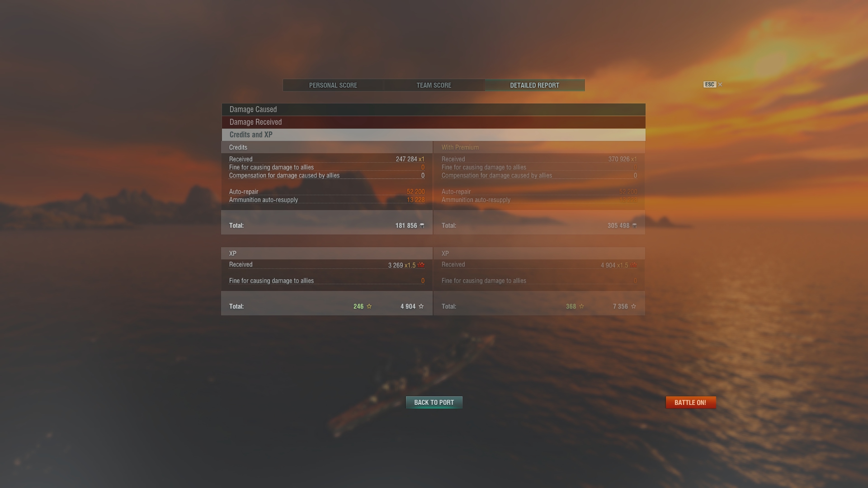Click the star icon beside premium 368 XP
This screenshot has height=488, width=868.
click(581, 306)
